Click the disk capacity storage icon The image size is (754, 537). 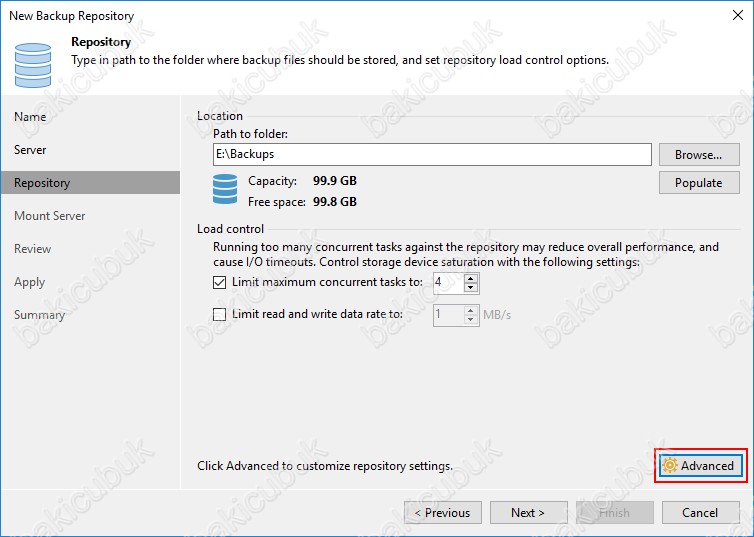pos(226,190)
